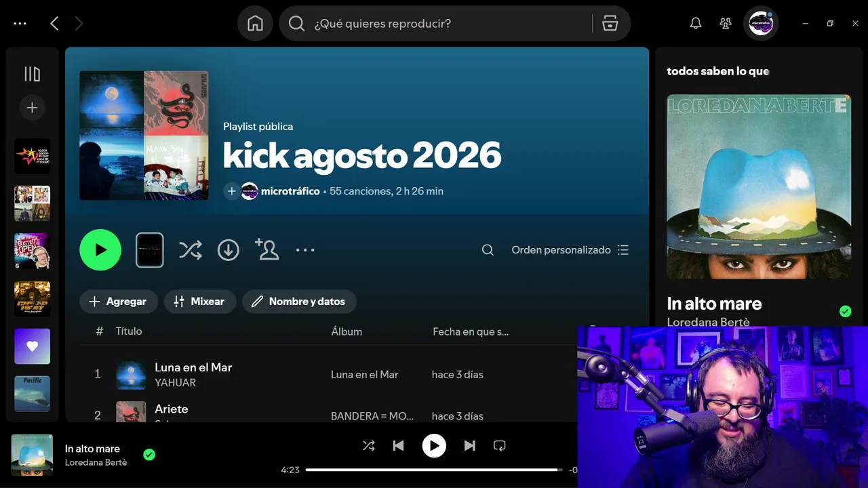Screen dimensions: 868x488
Task: Click the Mixear button
Action: pos(200,302)
